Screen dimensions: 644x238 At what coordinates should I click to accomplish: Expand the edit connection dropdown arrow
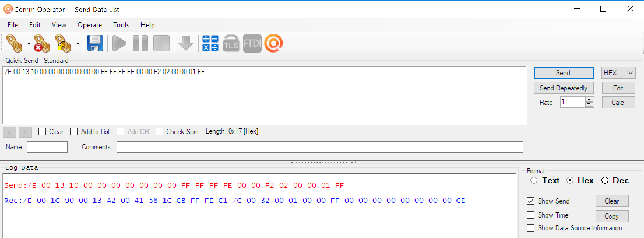pos(78,43)
